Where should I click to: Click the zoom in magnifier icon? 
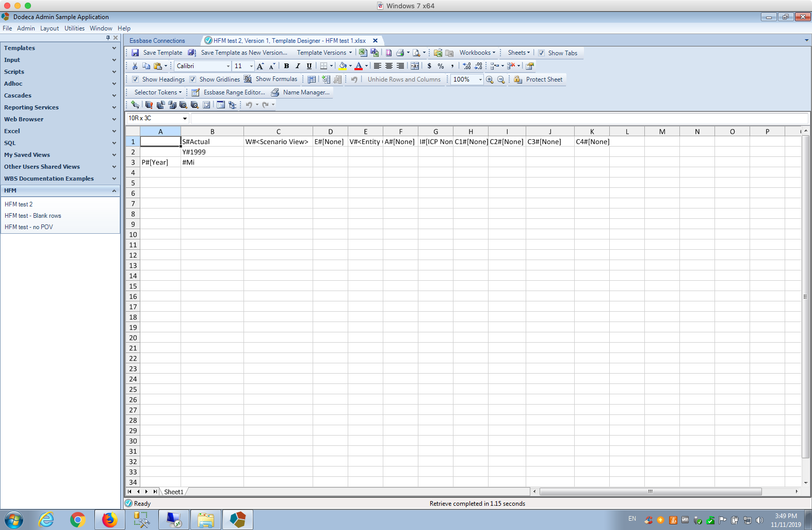click(x=490, y=79)
